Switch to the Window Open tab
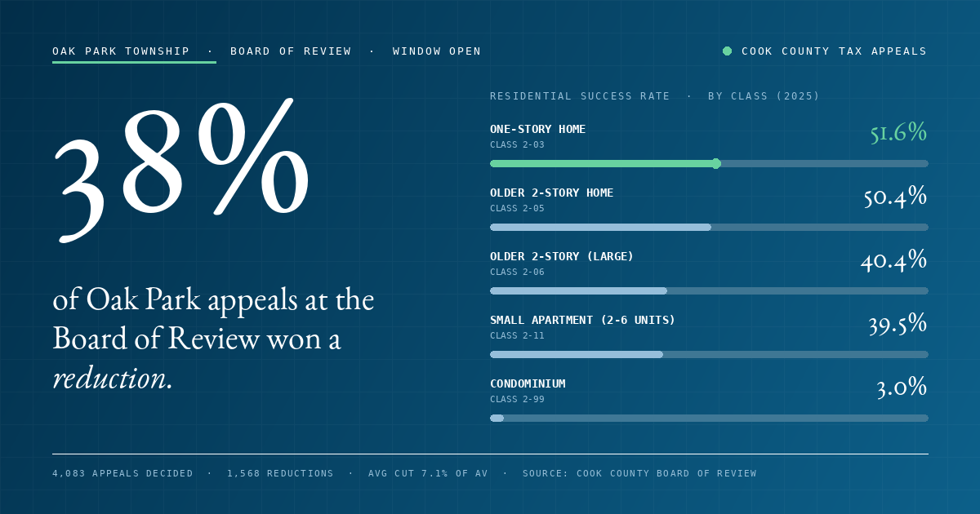The height and width of the screenshot is (514, 980). tap(437, 51)
